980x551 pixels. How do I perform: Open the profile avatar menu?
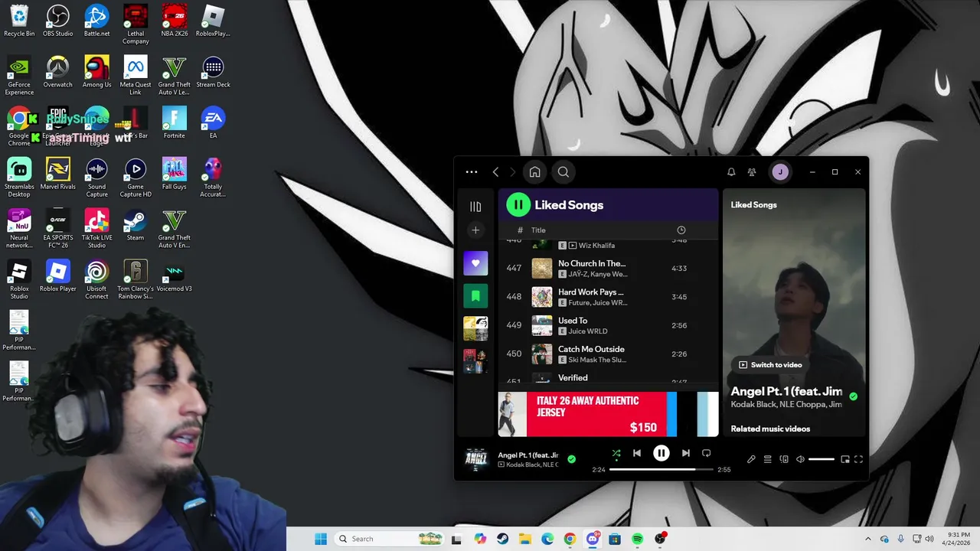(x=780, y=172)
